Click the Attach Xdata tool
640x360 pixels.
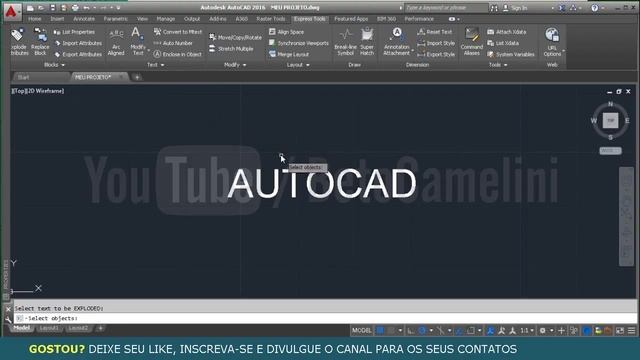[507, 32]
